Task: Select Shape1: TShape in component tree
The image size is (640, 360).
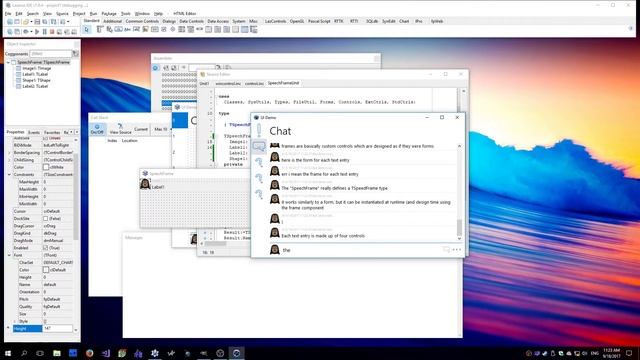Action: point(36,80)
